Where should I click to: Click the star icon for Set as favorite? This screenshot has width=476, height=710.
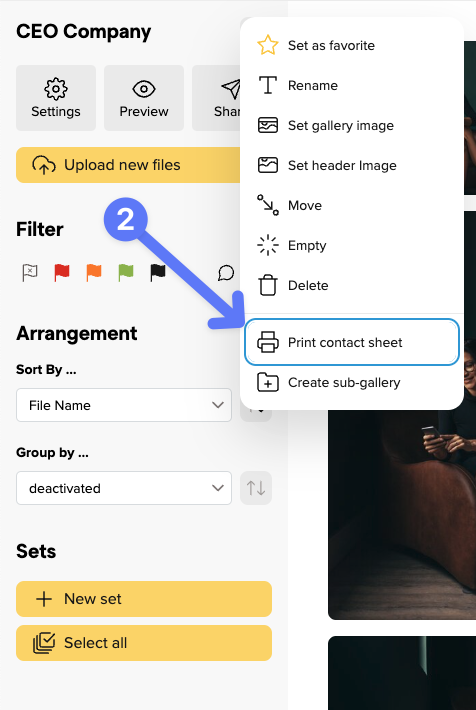point(268,45)
